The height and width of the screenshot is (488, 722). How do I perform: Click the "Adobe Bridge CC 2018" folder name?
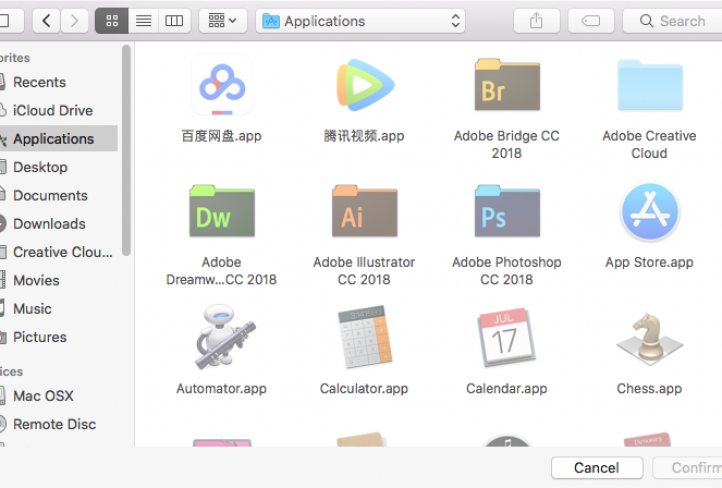507,145
